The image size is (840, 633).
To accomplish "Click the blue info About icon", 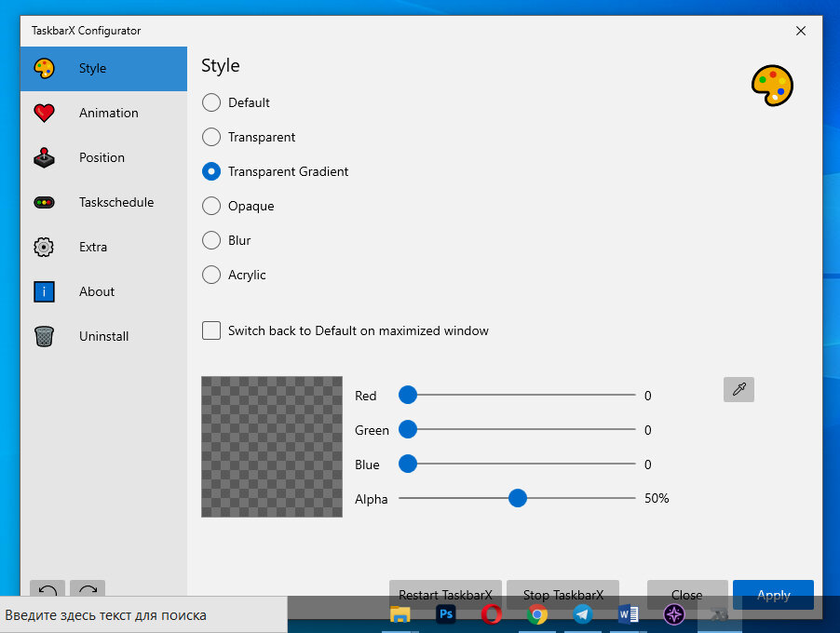I will pyautogui.click(x=44, y=292).
